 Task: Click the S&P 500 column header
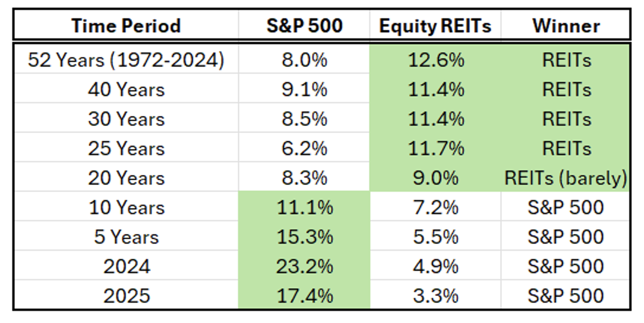coord(304,26)
